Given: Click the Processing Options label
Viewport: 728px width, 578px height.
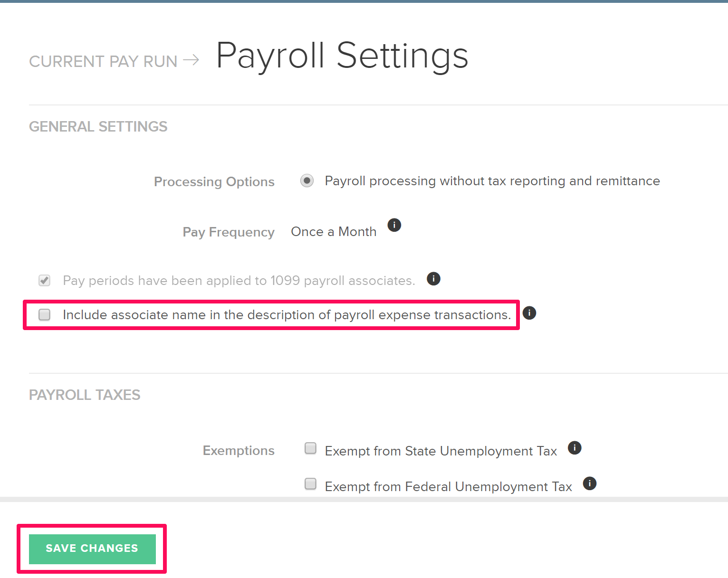Looking at the screenshot, I should pos(214,182).
